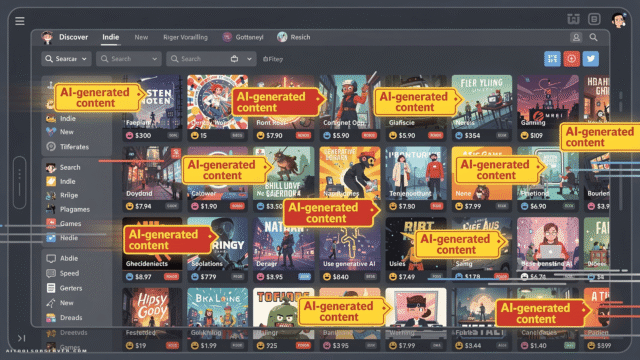The height and width of the screenshot is (360, 640).
Task: Click the red tag beside the $8.97 price
Action: click(171, 277)
